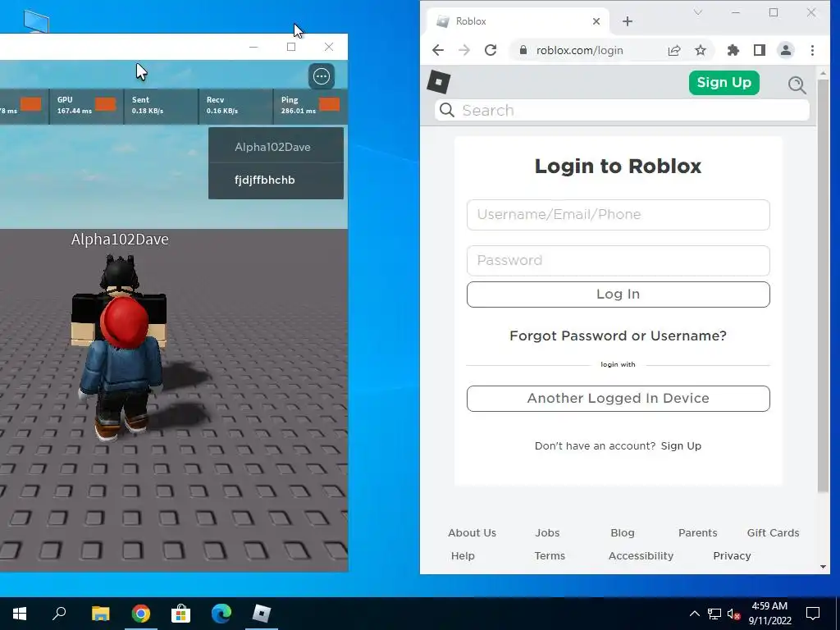Focus the Password field
The height and width of the screenshot is (630, 840).
[x=619, y=260]
